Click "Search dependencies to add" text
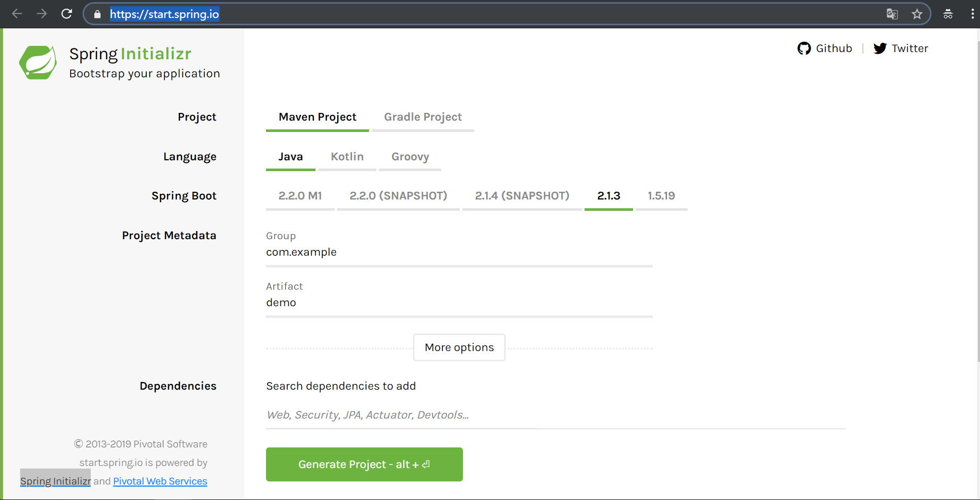The width and height of the screenshot is (980, 500). [x=341, y=387]
